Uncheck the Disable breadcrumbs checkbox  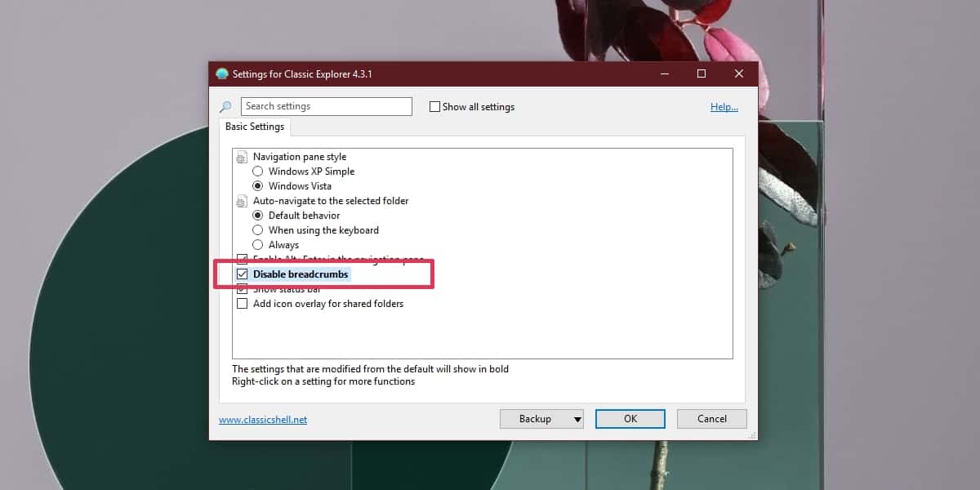pyautogui.click(x=242, y=274)
